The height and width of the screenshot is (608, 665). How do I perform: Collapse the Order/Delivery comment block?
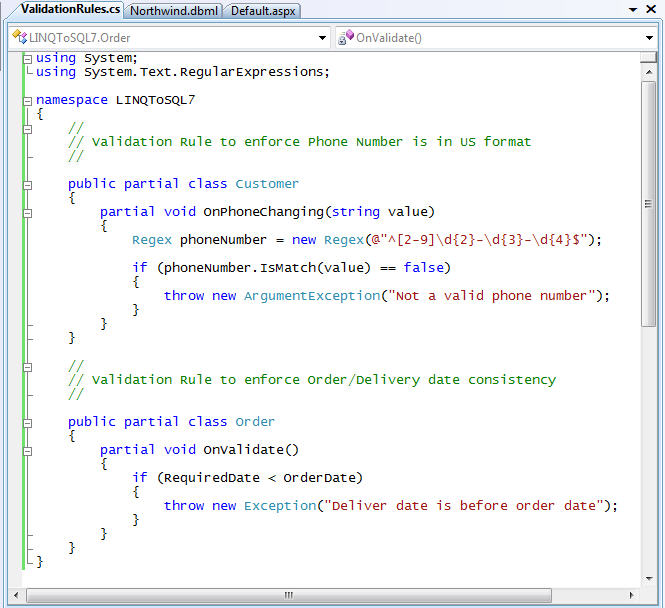coord(28,367)
